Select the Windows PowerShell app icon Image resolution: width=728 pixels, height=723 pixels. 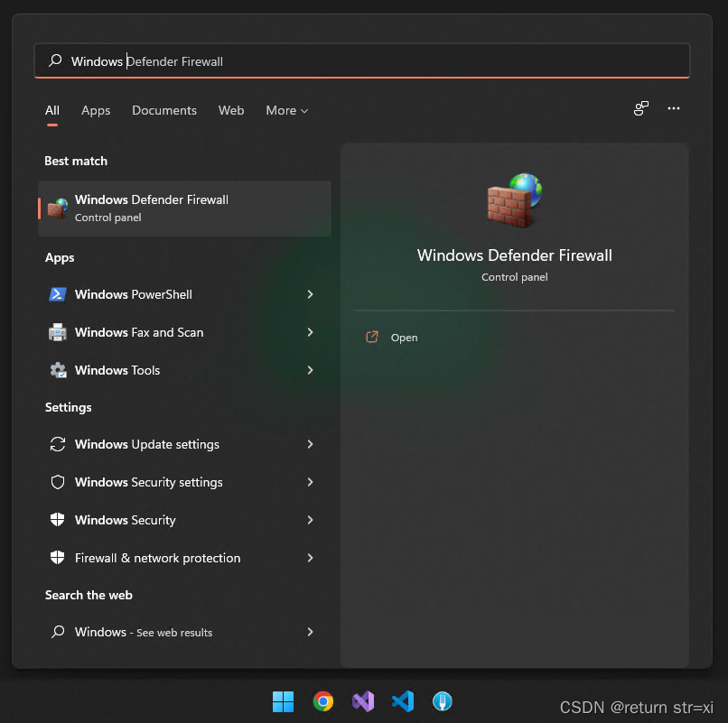[x=57, y=294]
